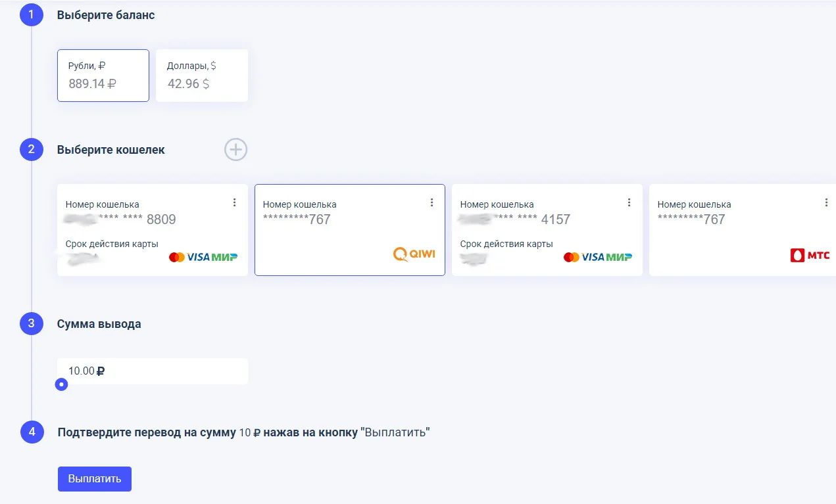Choose the MTS wallet card

(743, 230)
